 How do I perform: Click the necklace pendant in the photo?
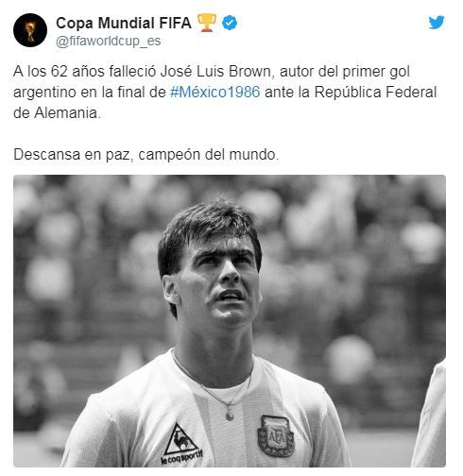pos(230,416)
